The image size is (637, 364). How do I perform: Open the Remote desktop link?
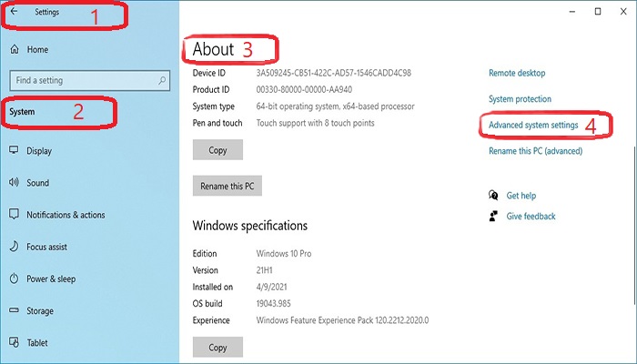pyautogui.click(x=517, y=73)
